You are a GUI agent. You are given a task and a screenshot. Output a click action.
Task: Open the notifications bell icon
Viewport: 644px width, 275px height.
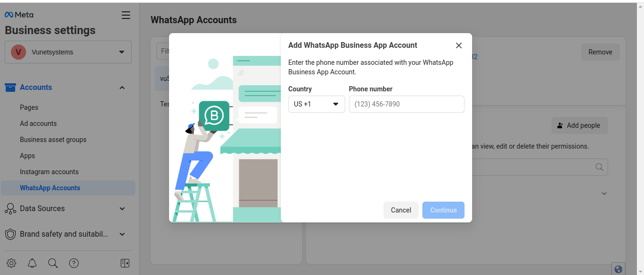point(32,263)
